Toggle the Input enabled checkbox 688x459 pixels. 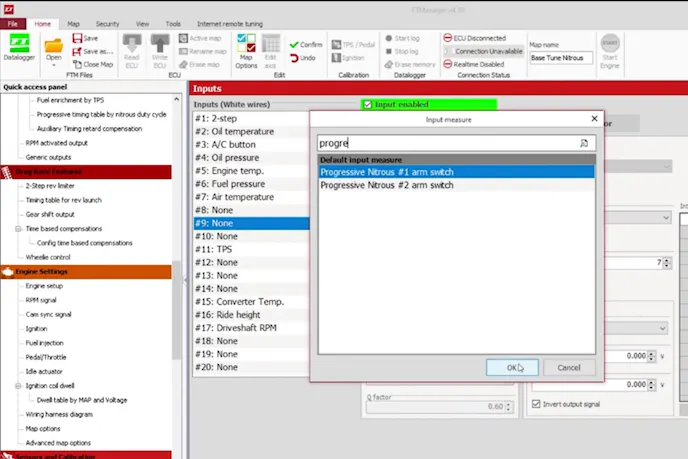367,104
